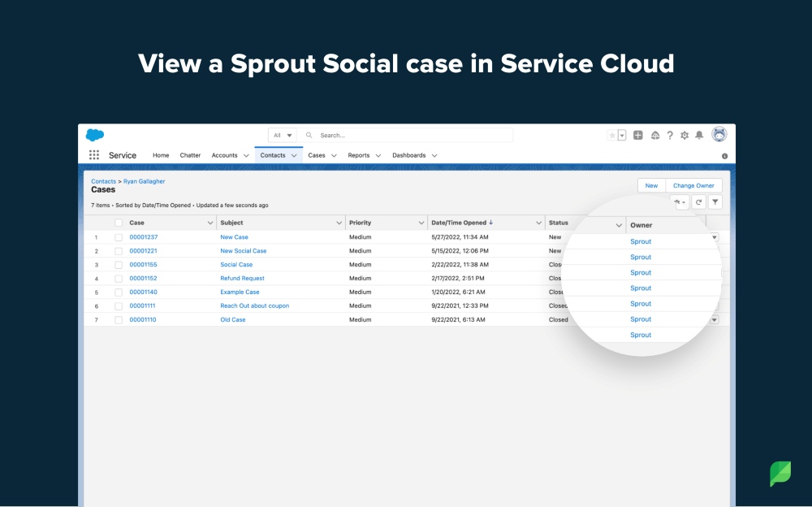Tick checkbox for case 00001237
812x507 pixels.
(x=119, y=237)
